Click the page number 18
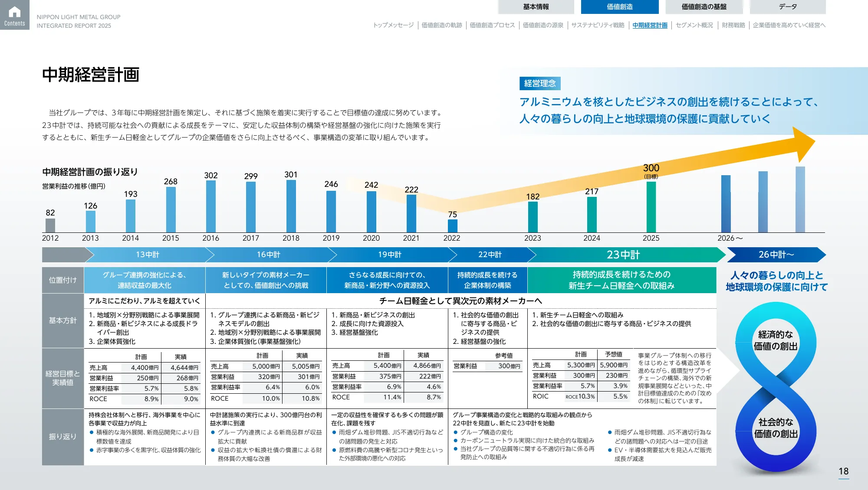The width and height of the screenshot is (868, 490). [x=843, y=470]
